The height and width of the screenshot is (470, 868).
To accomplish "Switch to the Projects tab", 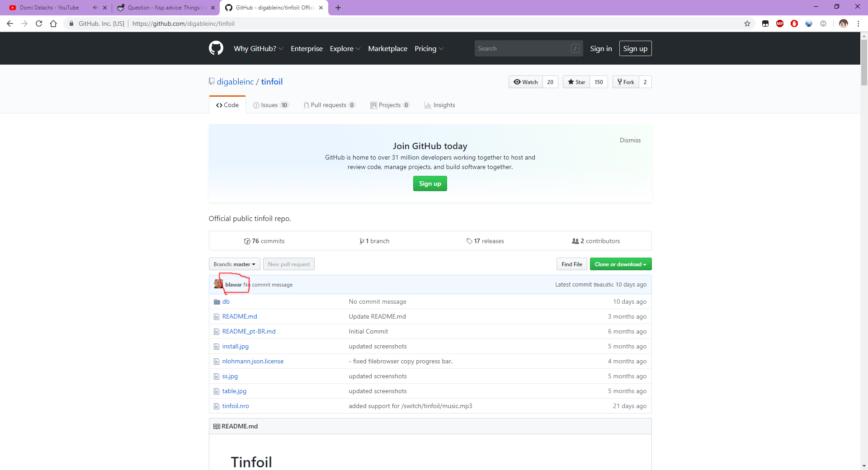I will tap(390, 105).
